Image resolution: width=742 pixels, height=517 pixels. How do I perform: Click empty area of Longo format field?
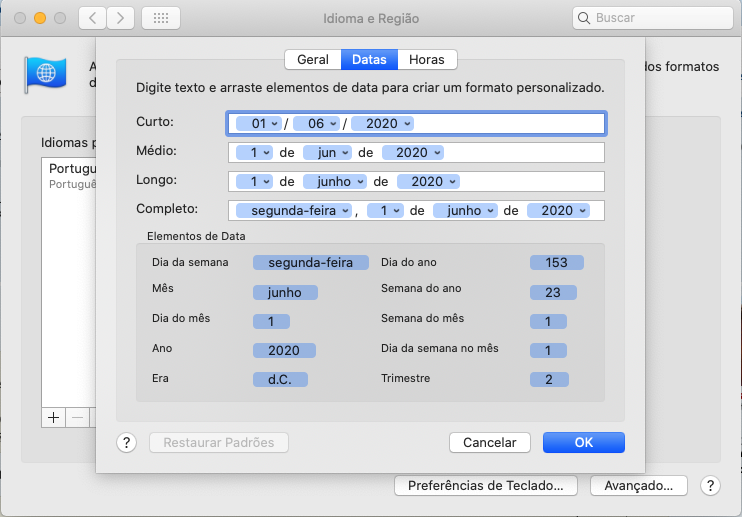[530, 182]
